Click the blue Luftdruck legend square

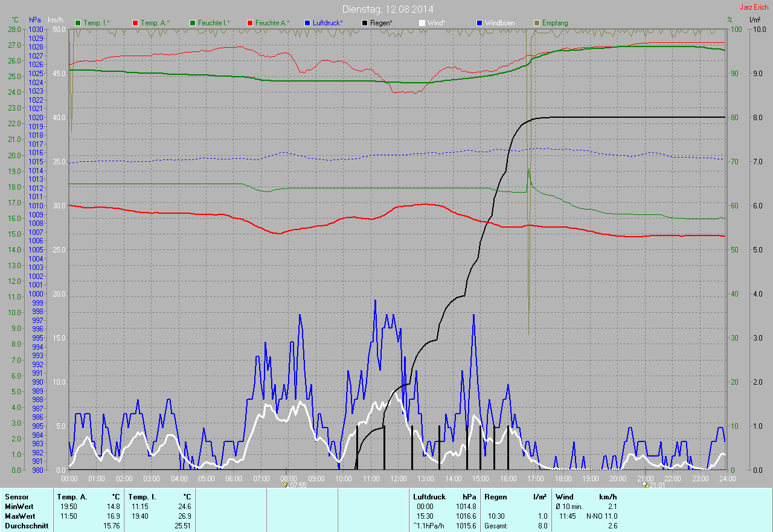pyautogui.click(x=307, y=23)
